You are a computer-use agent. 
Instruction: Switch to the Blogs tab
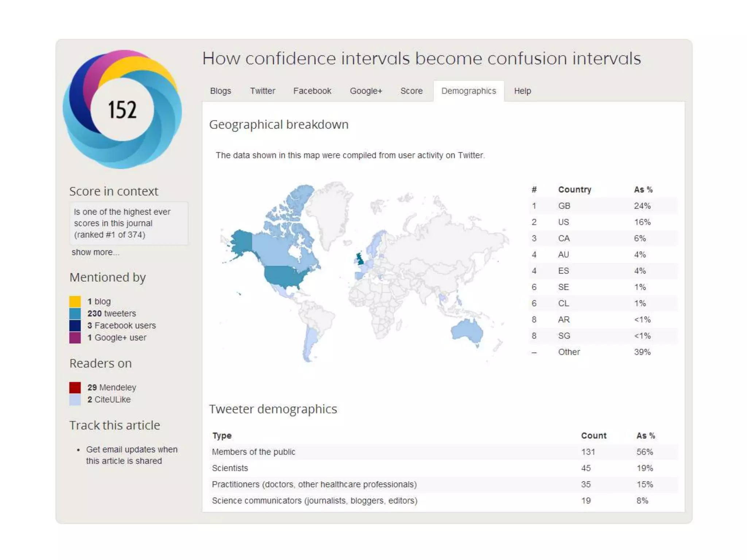click(x=220, y=91)
